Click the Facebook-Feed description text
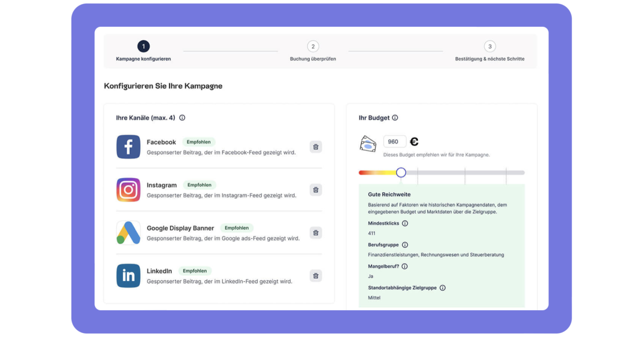The image size is (644, 337). click(221, 152)
